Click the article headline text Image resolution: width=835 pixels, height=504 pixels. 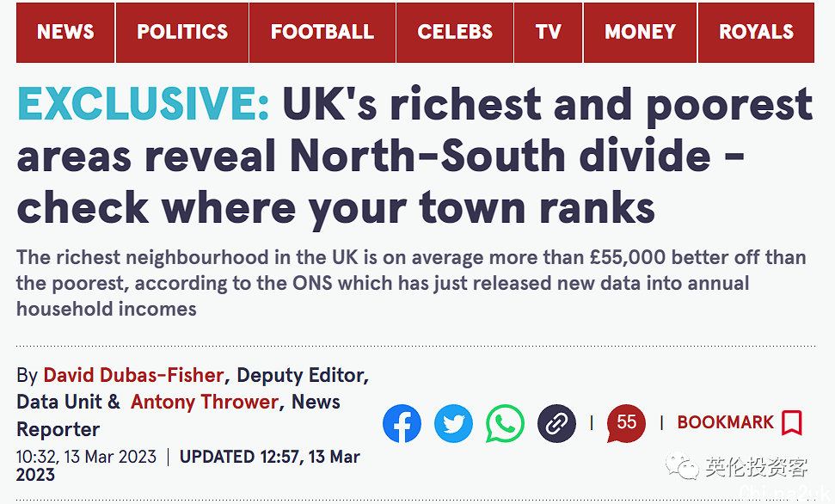(x=414, y=156)
